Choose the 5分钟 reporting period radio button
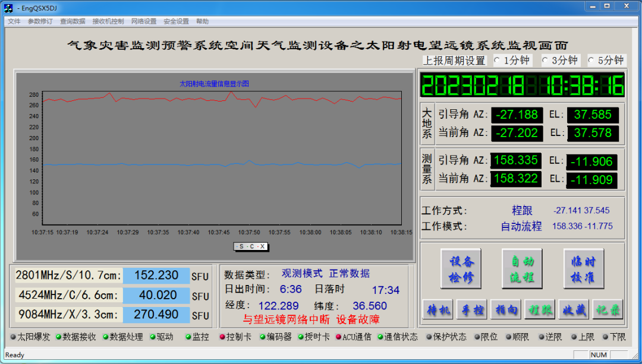The image size is (642, 364). click(591, 61)
